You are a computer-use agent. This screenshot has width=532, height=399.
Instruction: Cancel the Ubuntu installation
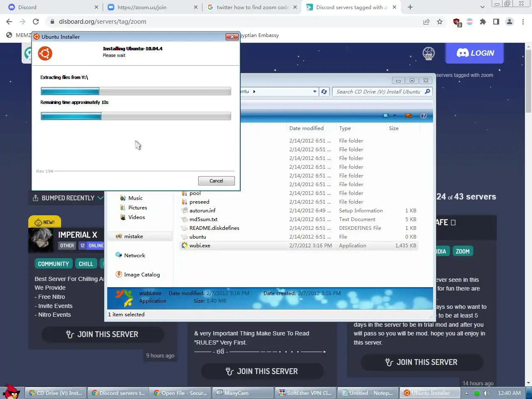click(216, 181)
